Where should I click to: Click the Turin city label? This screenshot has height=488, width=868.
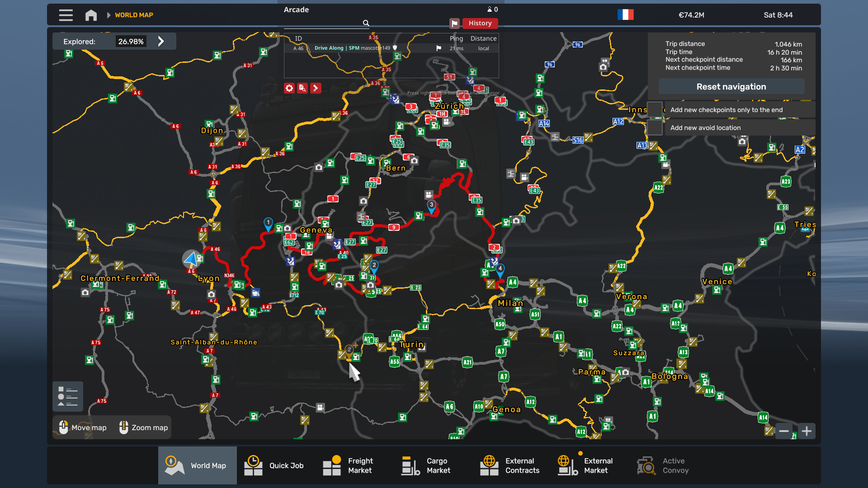(x=411, y=344)
